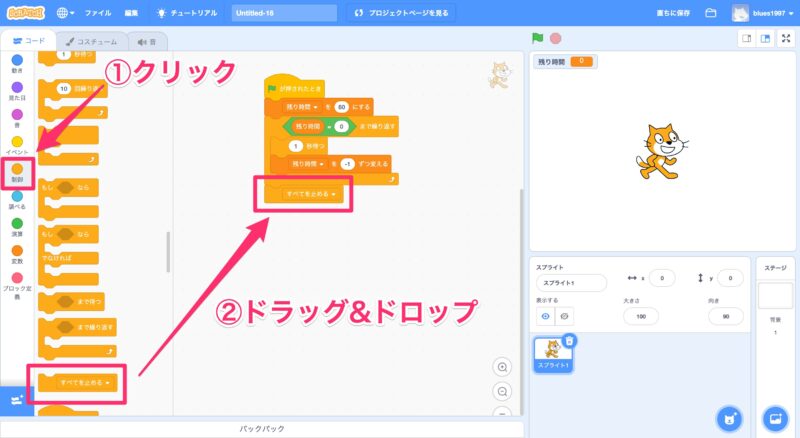The height and width of the screenshot is (438, 800).
Task: Click the add extension button at bottom left
Action: click(16, 399)
